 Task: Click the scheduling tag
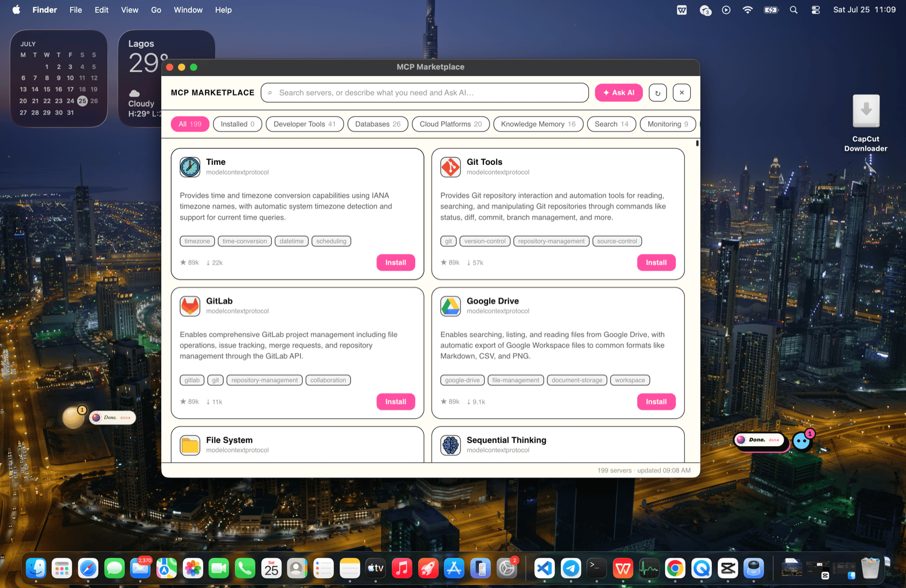coord(331,241)
